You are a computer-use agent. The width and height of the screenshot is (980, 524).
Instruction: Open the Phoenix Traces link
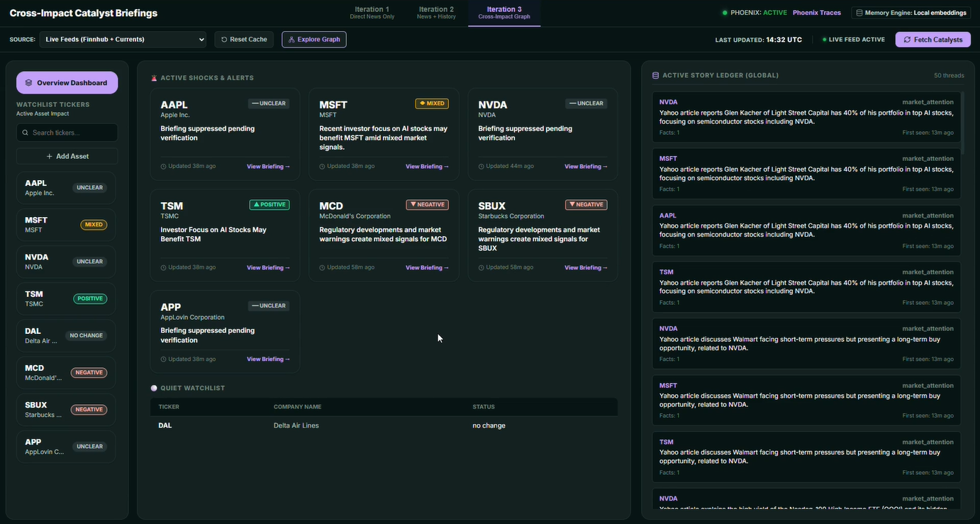pos(817,13)
